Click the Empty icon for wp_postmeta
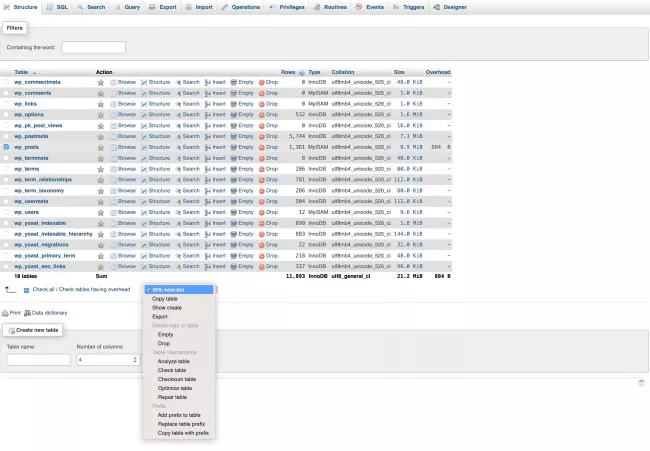The width and height of the screenshot is (650, 451). point(234,136)
